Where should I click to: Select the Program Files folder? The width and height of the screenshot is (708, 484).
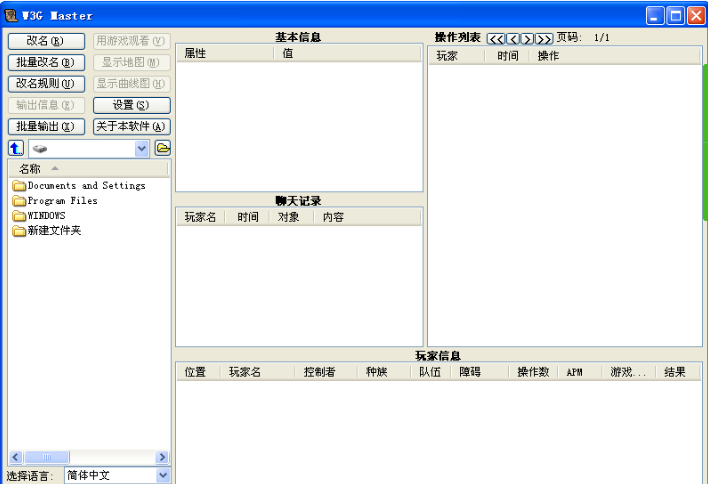(55, 200)
